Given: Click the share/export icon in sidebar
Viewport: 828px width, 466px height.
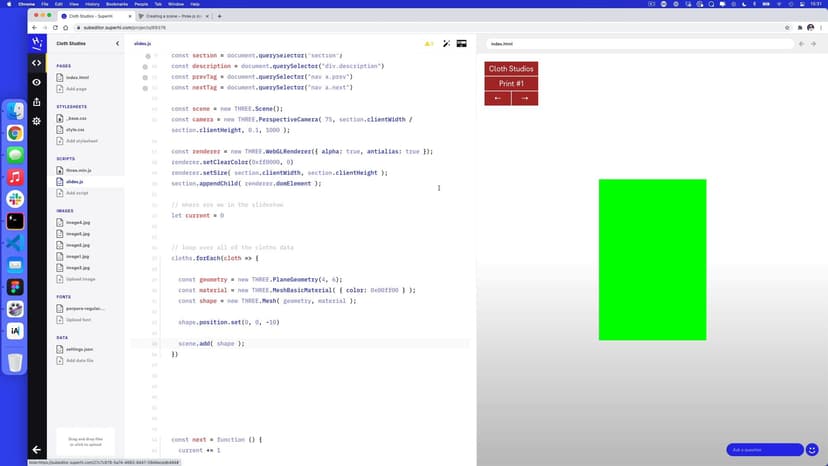Looking at the screenshot, I should [37, 102].
